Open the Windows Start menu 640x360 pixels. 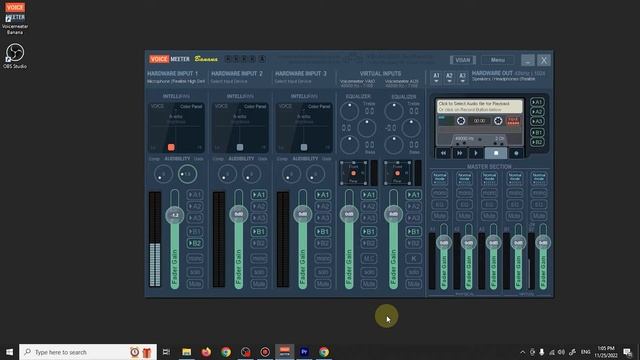pyautogui.click(x=9, y=352)
